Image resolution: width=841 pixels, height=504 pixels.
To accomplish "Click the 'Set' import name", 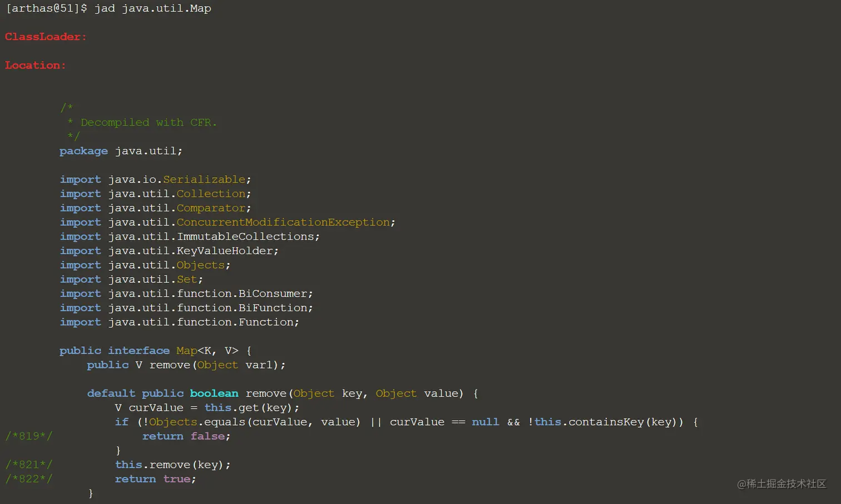I will pos(187,280).
